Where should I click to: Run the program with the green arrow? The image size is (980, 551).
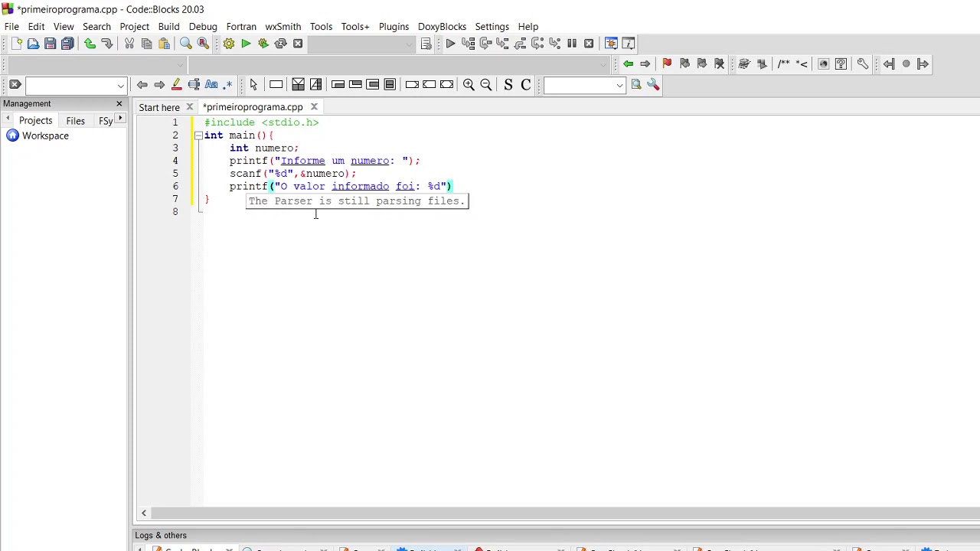[x=246, y=44]
